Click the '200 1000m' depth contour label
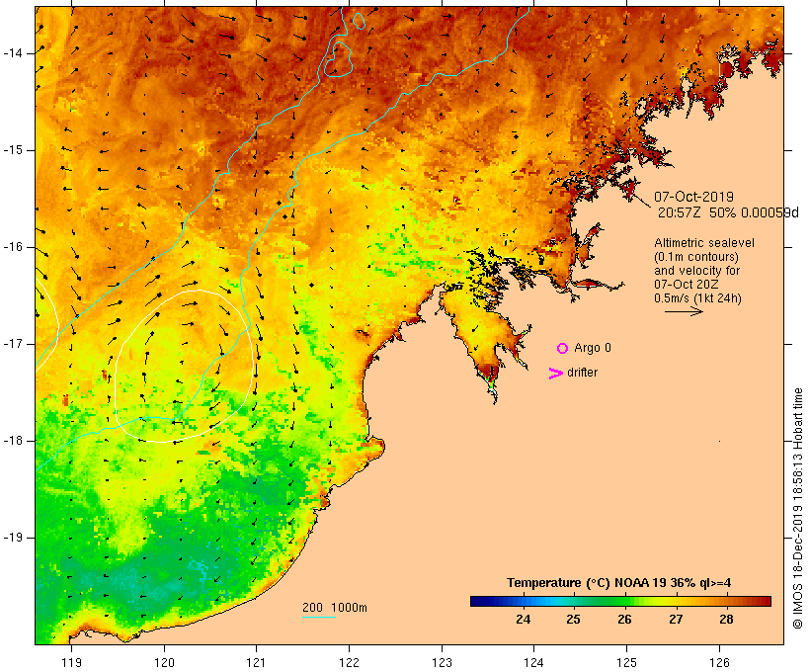810x672 pixels. click(335, 608)
